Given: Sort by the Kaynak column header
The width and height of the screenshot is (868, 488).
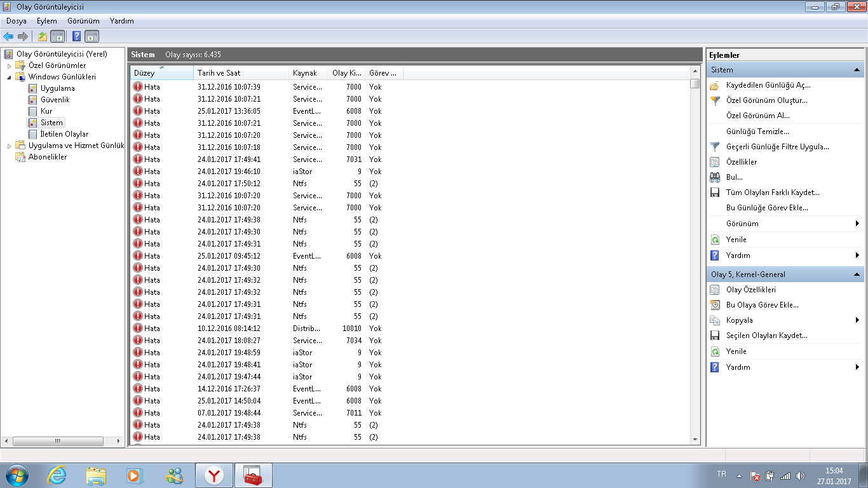Looking at the screenshot, I should click(x=308, y=73).
